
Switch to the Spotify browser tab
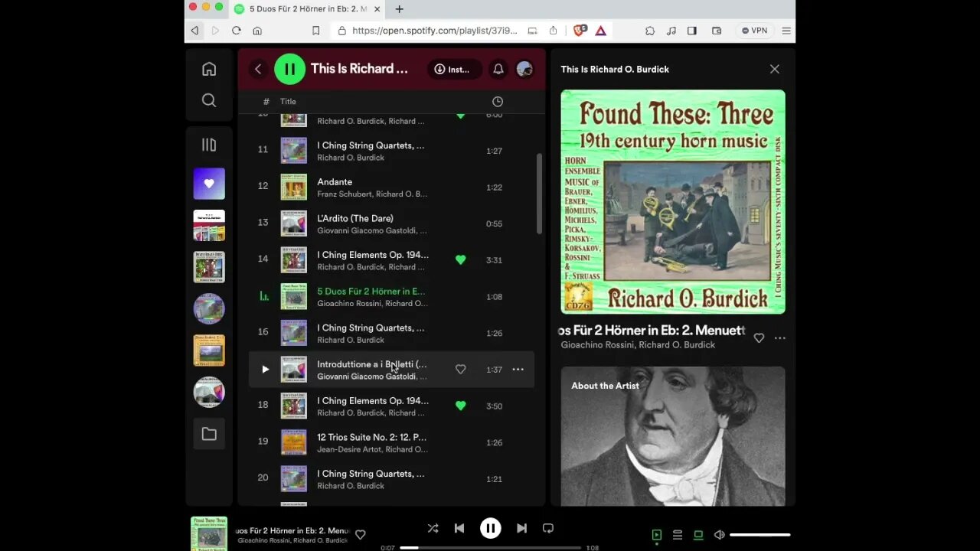click(306, 9)
